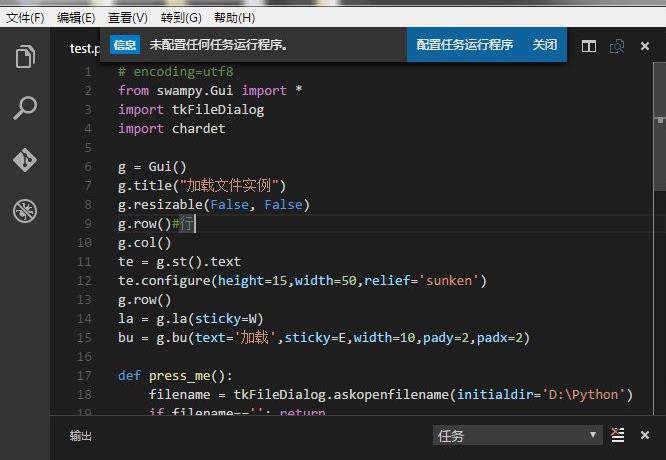Click the 'te = g.st().text' line
666x460 pixels.
pos(179,262)
